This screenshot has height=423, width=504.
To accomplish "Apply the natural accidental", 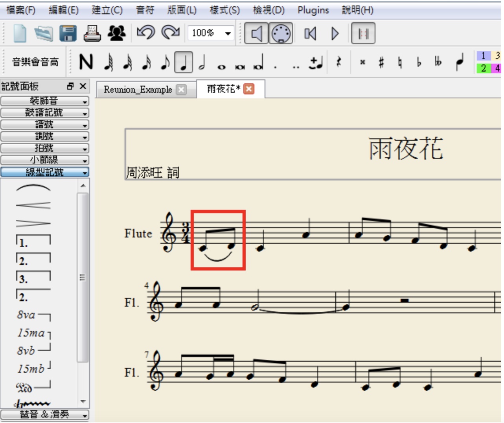I will tap(400, 62).
